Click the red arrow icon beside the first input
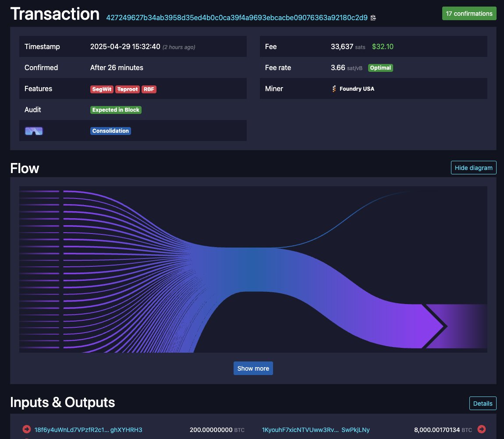Viewport: 504px width, 439px height. (26, 430)
